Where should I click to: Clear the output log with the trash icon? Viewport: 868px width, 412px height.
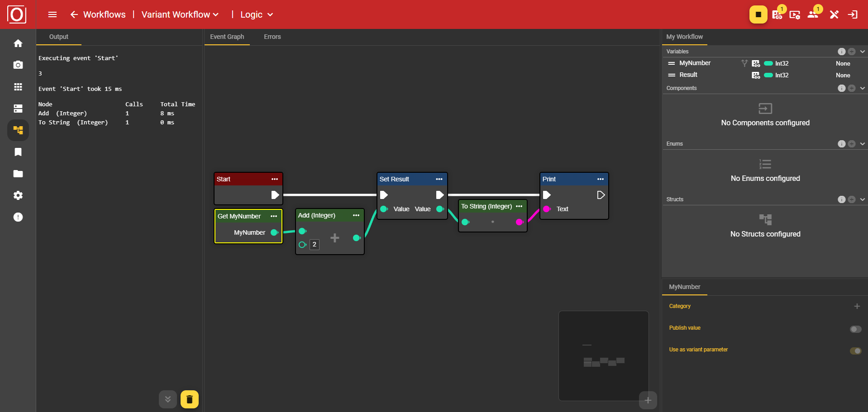pyautogui.click(x=189, y=399)
